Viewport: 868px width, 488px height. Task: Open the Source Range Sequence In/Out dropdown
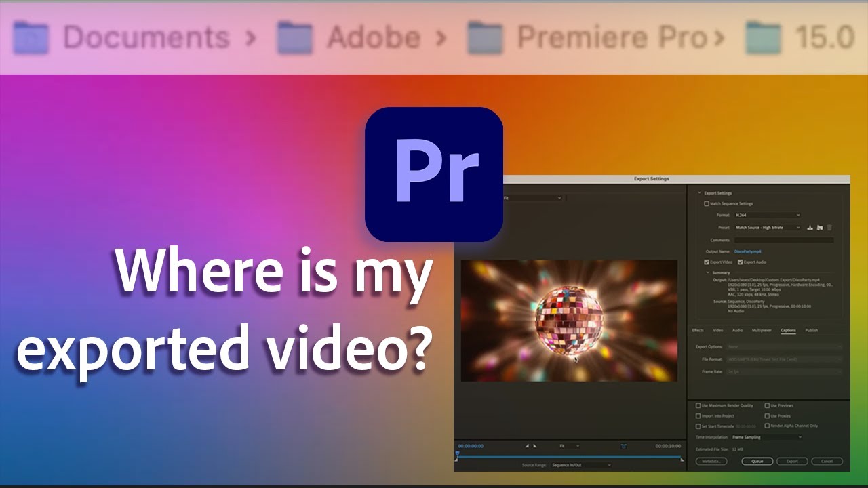[x=581, y=465]
